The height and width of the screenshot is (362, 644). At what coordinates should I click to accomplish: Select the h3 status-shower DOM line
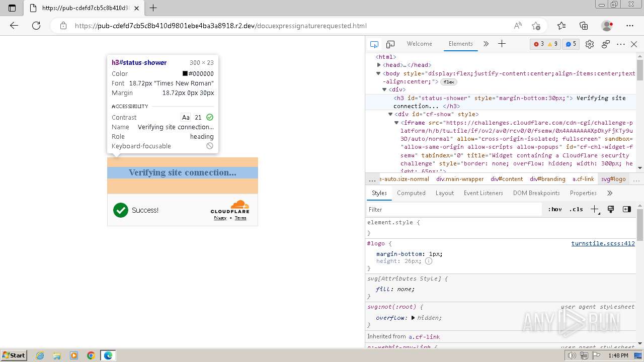click(x=501, y=102)
